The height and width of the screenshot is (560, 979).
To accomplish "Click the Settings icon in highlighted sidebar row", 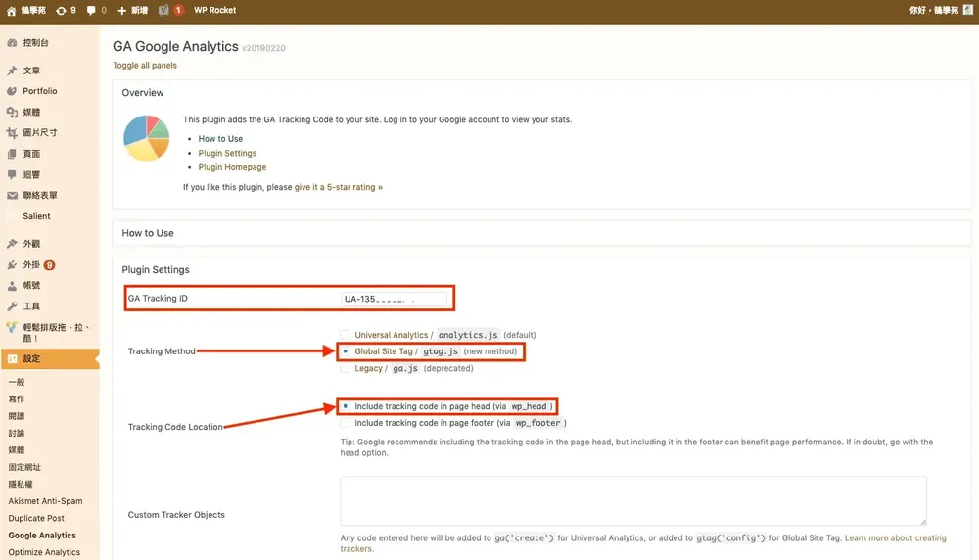I will click(12, 359).
